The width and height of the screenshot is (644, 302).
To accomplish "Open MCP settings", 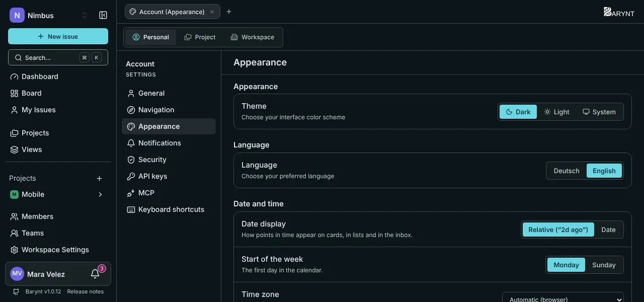I will pyautogui.click(x=169, y=193).
